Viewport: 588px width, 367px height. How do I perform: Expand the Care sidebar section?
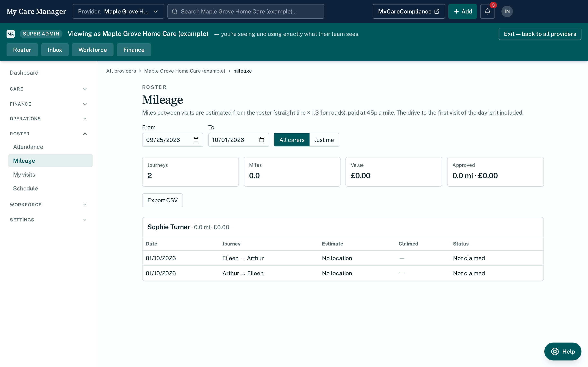click(49, 89)
